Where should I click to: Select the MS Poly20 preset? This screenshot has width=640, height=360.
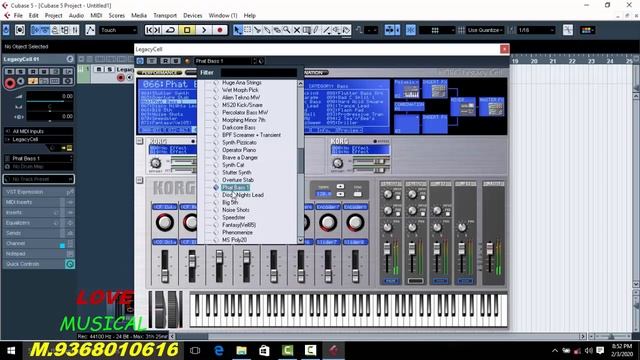[x=234, y=240]
